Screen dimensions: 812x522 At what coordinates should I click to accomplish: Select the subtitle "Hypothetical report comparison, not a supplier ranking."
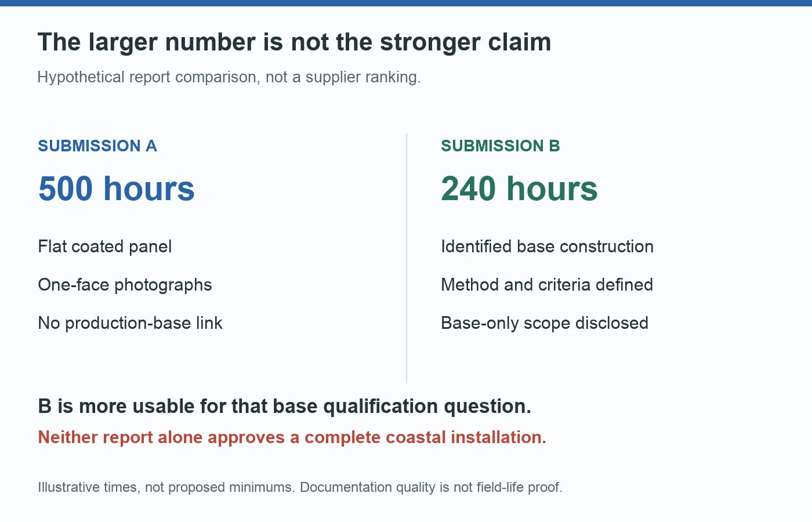tap(229, 77)
